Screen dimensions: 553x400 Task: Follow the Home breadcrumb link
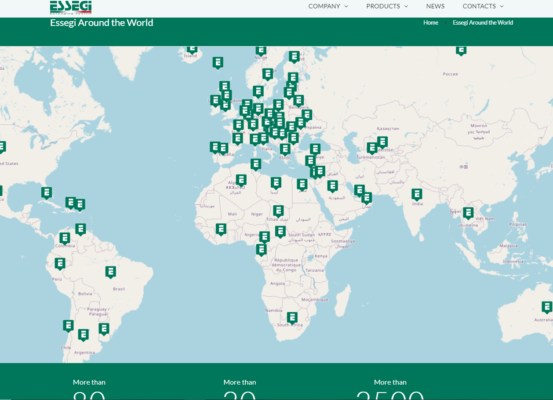(x=430, y=23)
